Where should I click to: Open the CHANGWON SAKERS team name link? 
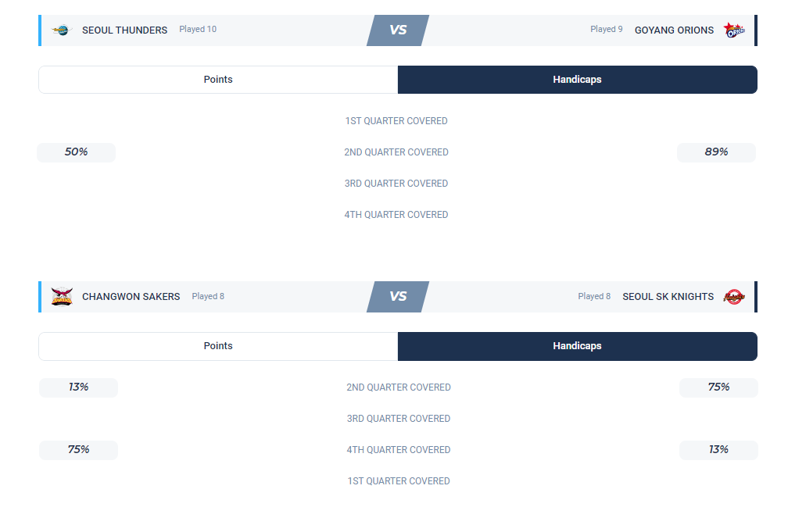pyautogui.click(x=131, y=297)
